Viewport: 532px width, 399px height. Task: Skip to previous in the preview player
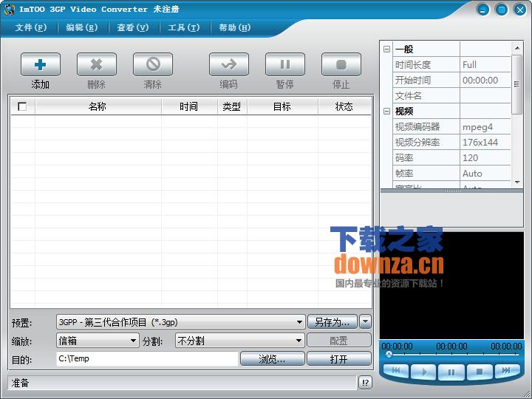click(x=396, y=371)
